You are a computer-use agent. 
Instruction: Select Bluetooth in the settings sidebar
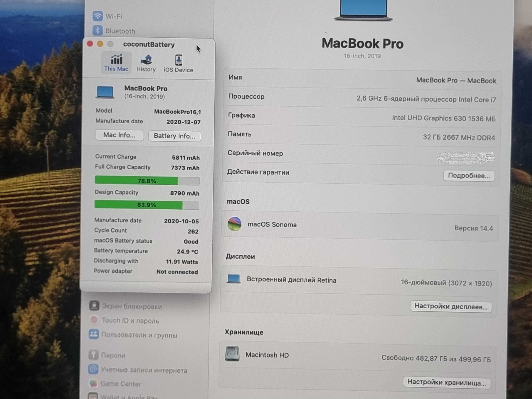pos(114,31)
